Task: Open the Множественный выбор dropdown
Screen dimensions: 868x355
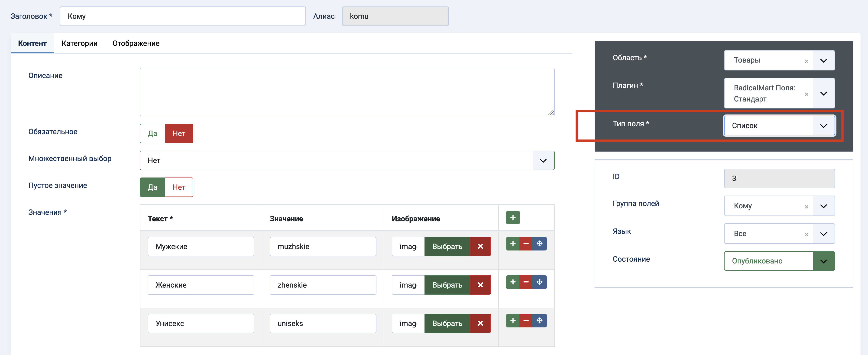Action: coord(347,161)
